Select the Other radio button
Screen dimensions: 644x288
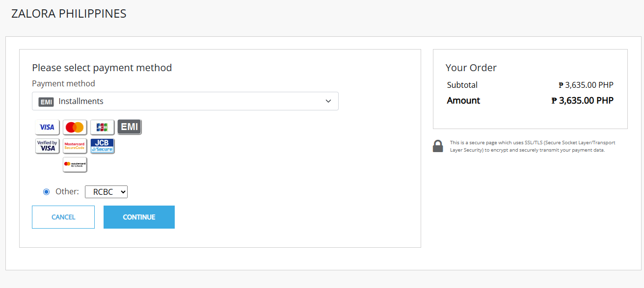tap(47, 192)
